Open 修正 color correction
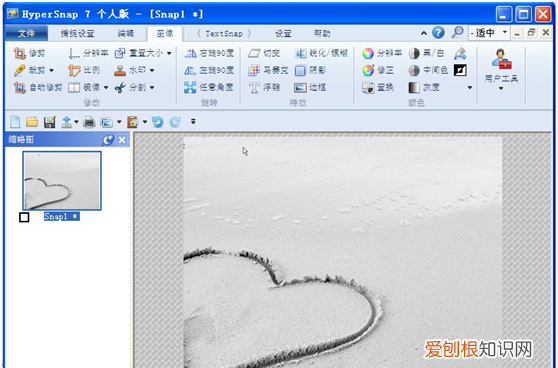 point(378,70)
